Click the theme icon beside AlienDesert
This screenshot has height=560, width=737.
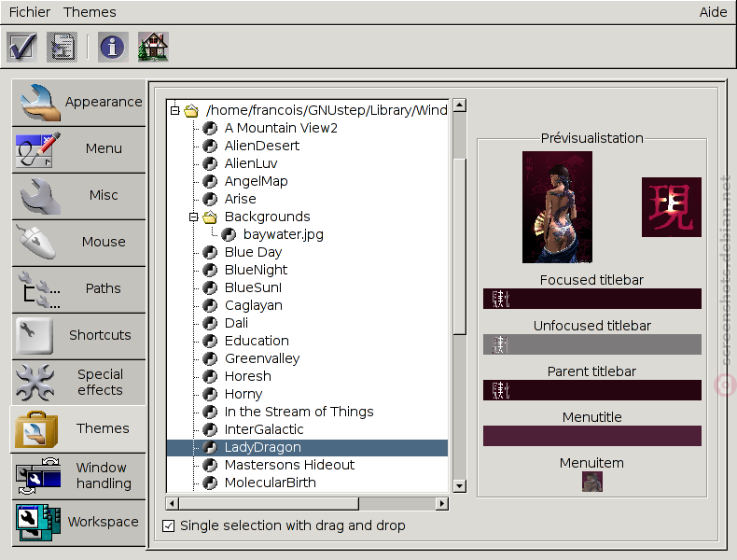(210, 146)
